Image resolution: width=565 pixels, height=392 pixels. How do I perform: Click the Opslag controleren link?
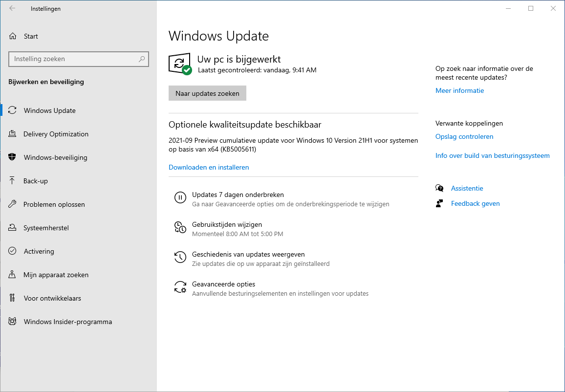[x=464, y=136]
